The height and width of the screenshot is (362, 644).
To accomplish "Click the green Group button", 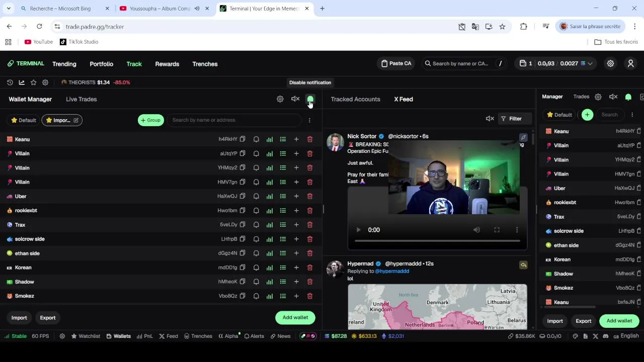I will point(151,120).
